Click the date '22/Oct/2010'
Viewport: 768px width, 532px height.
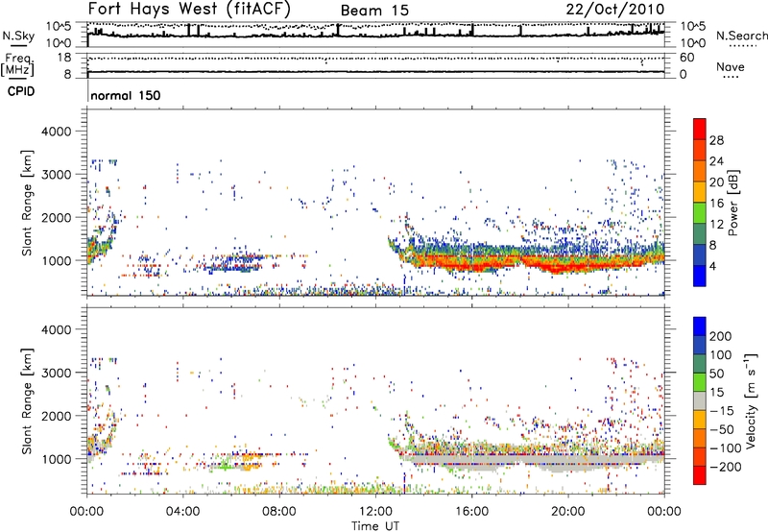click(x=615, y=10)
